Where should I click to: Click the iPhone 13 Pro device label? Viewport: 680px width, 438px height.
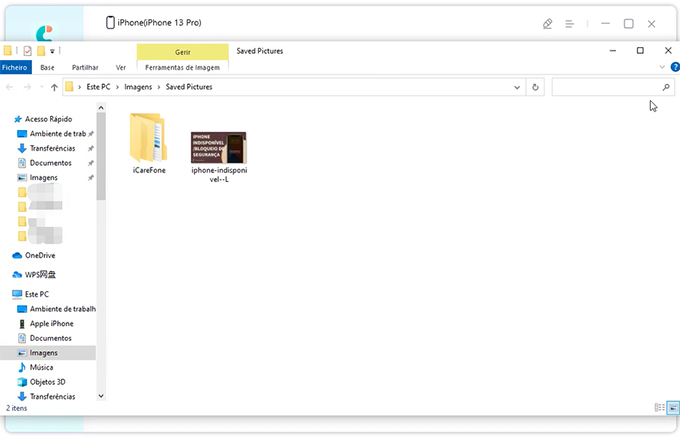(x=159, y=23)
